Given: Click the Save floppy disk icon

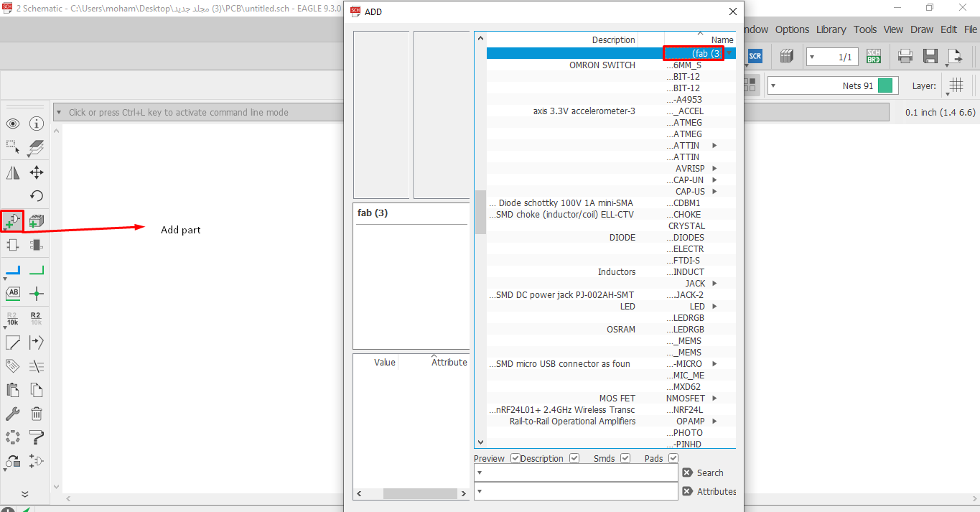Looking at the screenshot, I should pyautogui.click(x=930, y=56).
